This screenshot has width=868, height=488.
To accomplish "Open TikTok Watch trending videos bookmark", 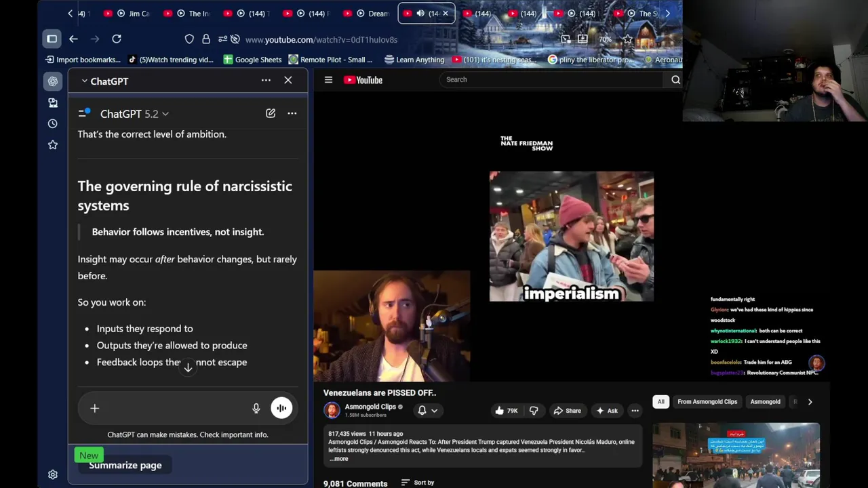I will coord(170,60).
